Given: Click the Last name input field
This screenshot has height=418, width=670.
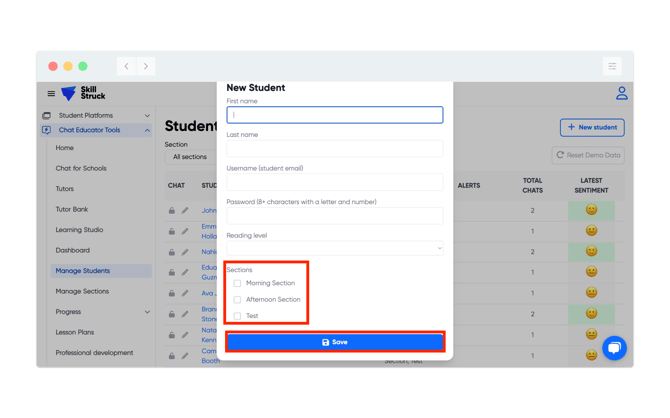Looking at the screenshot, I should click(x=334, y=148).
